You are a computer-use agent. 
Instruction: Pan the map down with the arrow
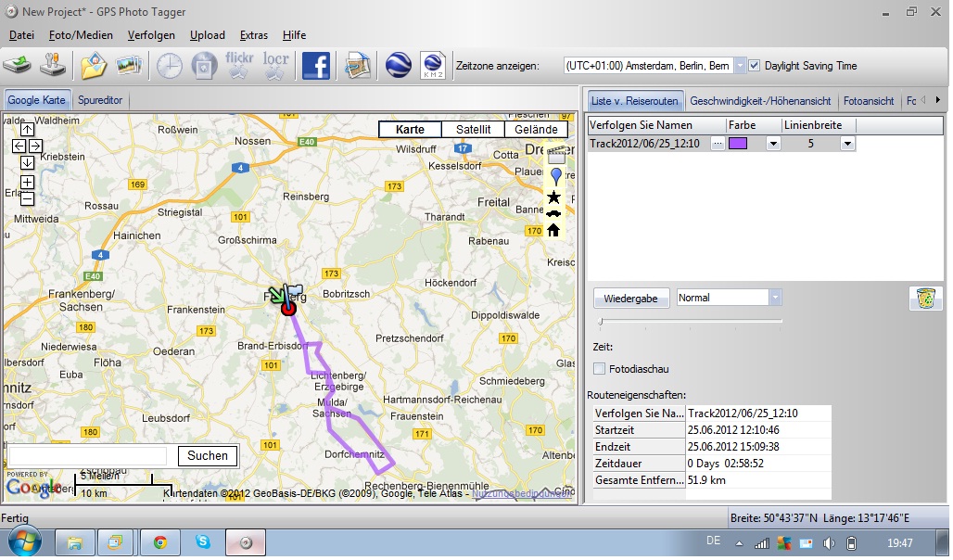pos(28,162)
